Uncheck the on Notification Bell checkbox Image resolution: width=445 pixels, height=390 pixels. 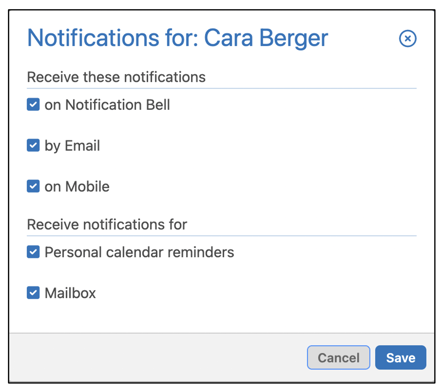[33, 104]
